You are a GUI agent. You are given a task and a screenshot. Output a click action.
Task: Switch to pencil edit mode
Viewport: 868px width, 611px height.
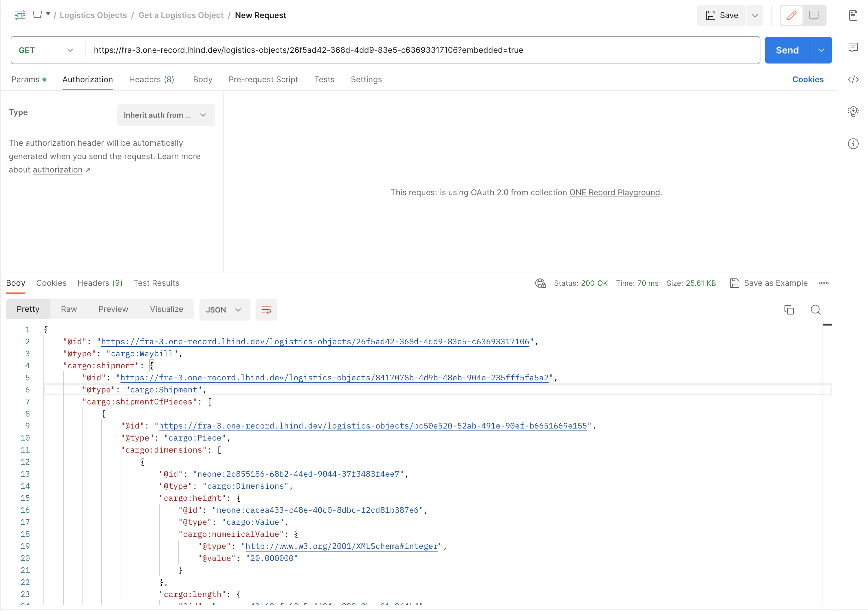pos(791,15)
